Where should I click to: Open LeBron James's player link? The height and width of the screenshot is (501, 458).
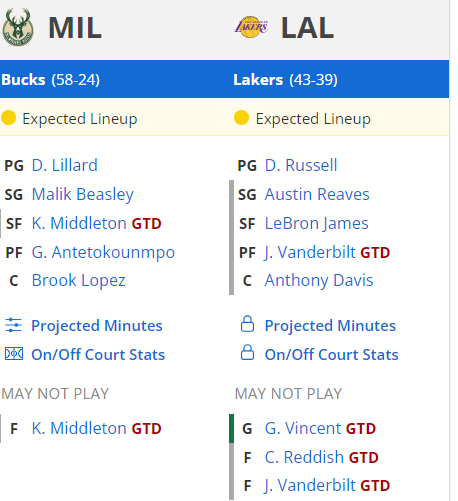[316, 223]
